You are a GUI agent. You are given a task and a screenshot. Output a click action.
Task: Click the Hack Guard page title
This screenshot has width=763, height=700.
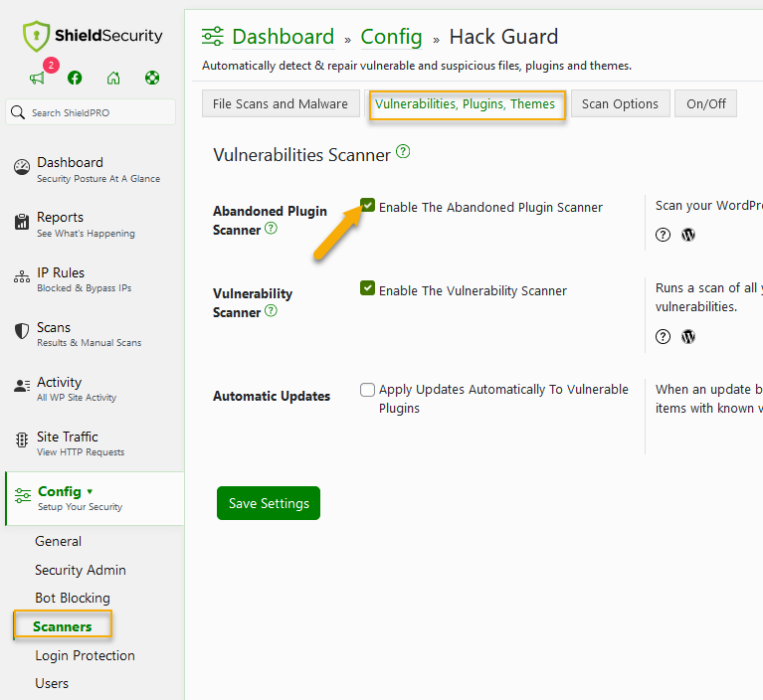point(503,37)
